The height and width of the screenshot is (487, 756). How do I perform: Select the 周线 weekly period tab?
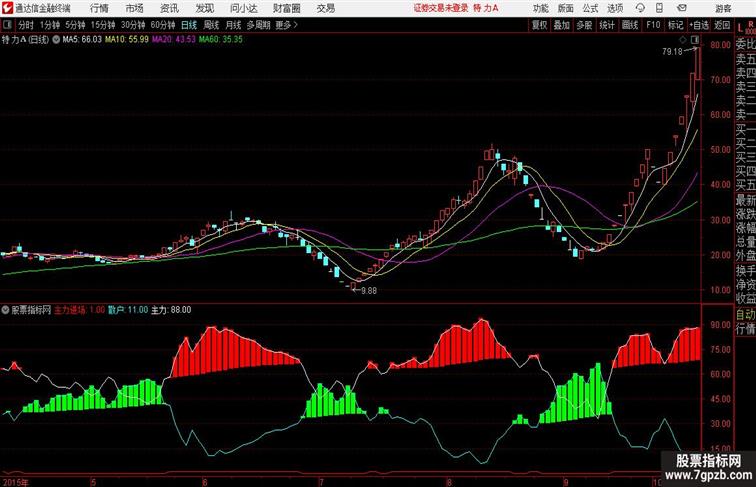tap(211, 25)
